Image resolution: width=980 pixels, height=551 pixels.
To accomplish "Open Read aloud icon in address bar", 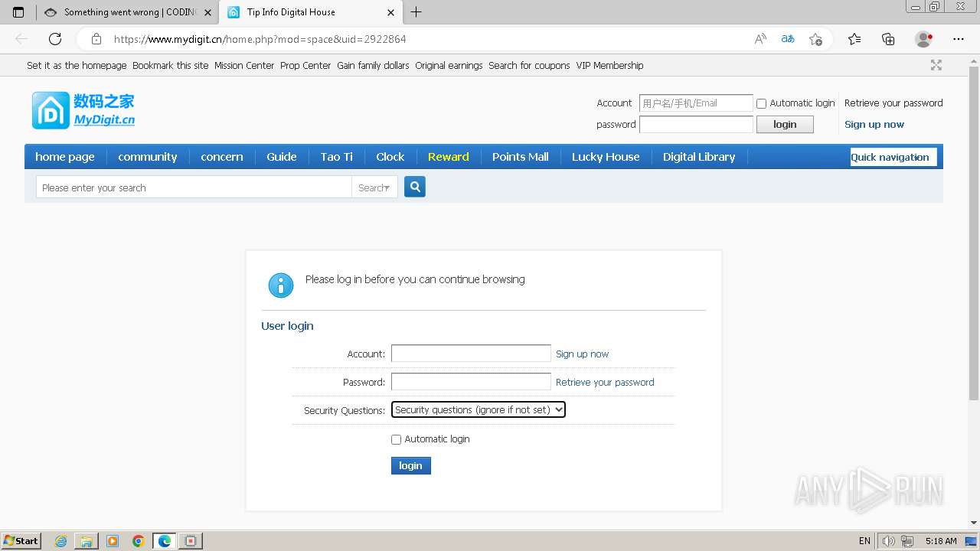I will coord(760,39).
